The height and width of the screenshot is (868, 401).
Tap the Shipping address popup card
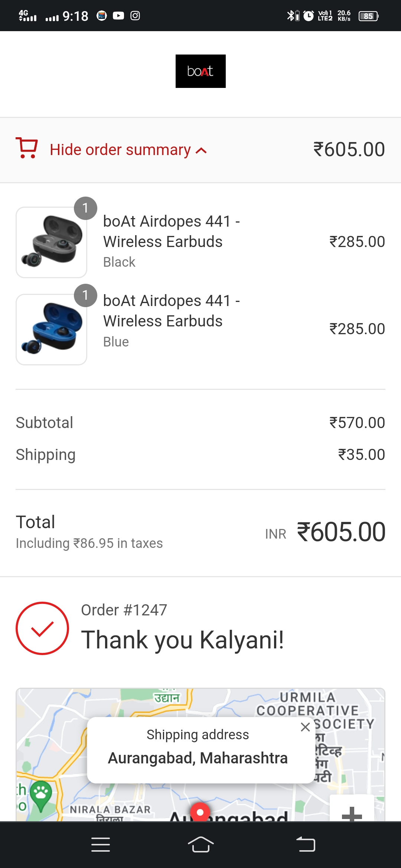tap(198, 750)
